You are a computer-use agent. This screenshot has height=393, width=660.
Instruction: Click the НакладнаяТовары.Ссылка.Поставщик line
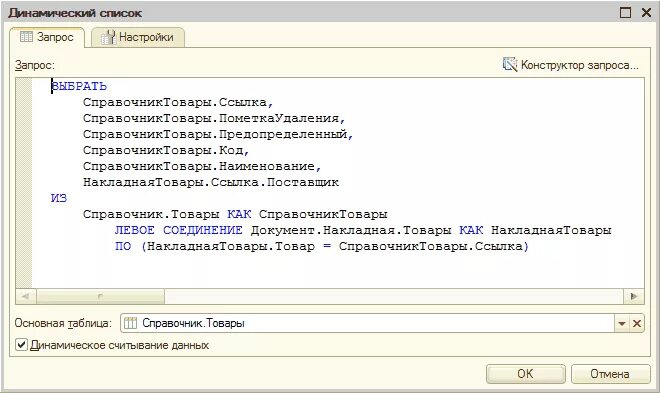pyautogui.click(x=211, y=182)
